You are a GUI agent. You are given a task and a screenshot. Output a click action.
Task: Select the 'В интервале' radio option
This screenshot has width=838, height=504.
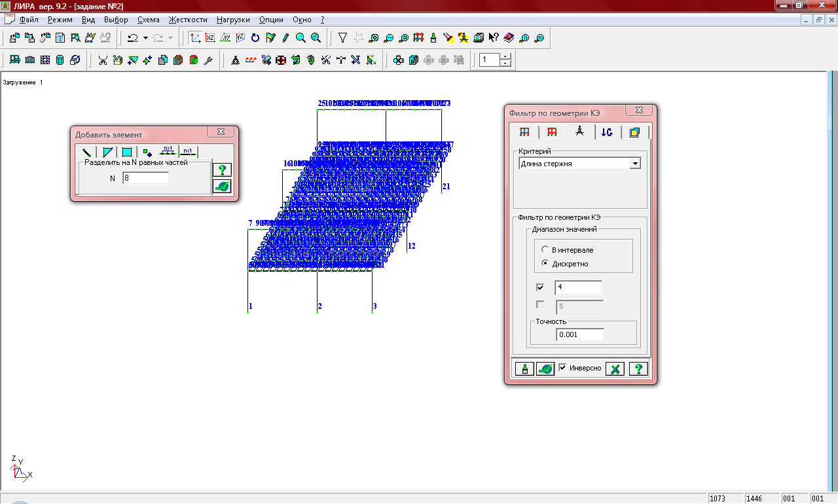(x=545, y=250)
